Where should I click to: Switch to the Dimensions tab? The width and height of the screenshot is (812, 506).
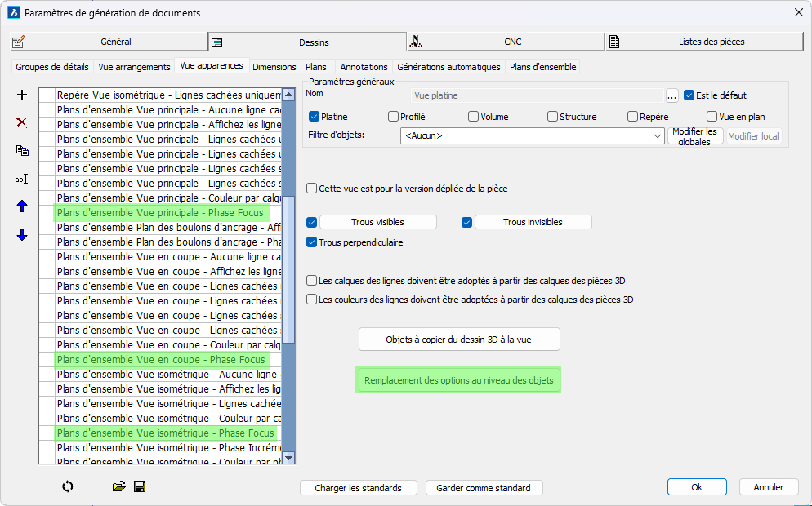[x=274, y=67]
